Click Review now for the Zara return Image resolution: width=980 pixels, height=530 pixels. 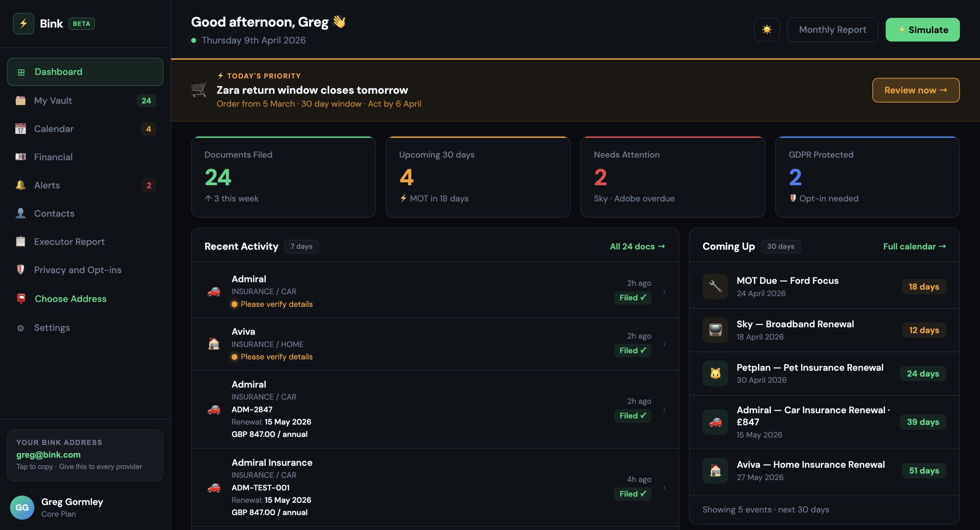click(x=916, y=90)
